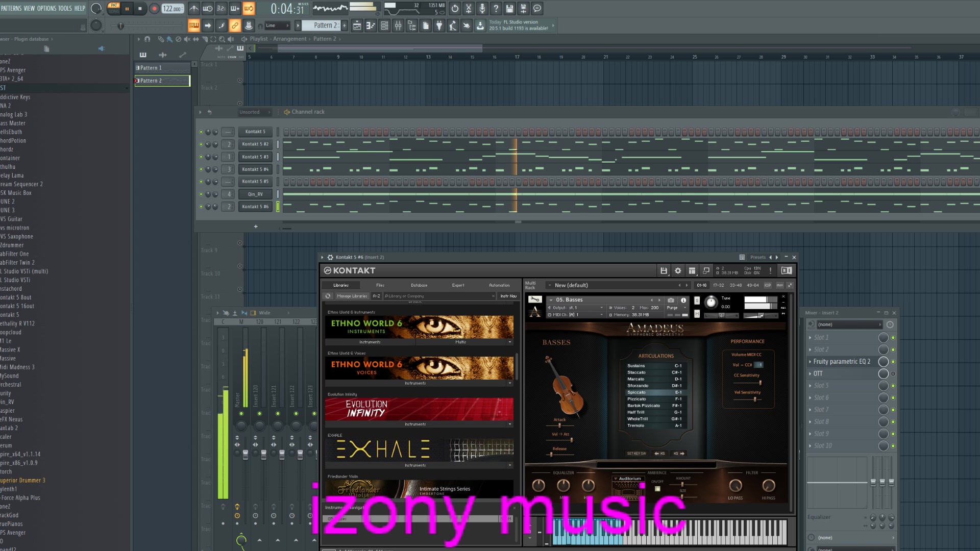Toggle mute on Kontakt 5 #2 track

pos(201,144)
